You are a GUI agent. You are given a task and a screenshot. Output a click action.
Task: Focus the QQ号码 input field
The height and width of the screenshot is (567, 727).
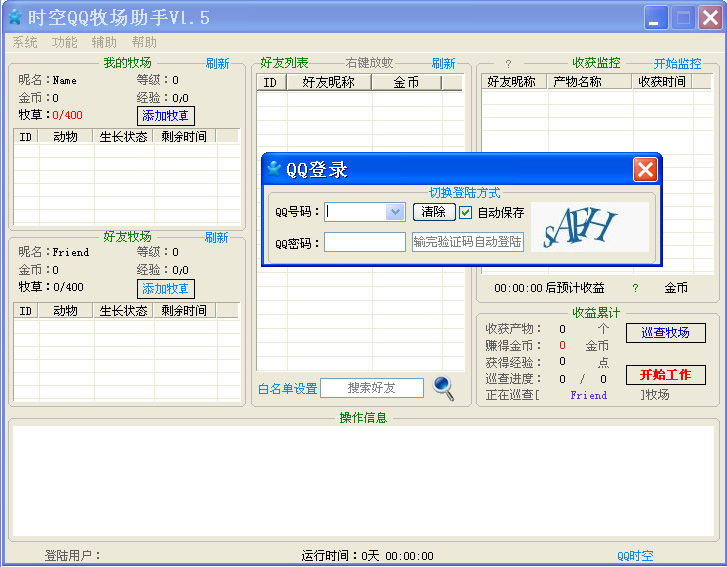click(x=355, y=212)
